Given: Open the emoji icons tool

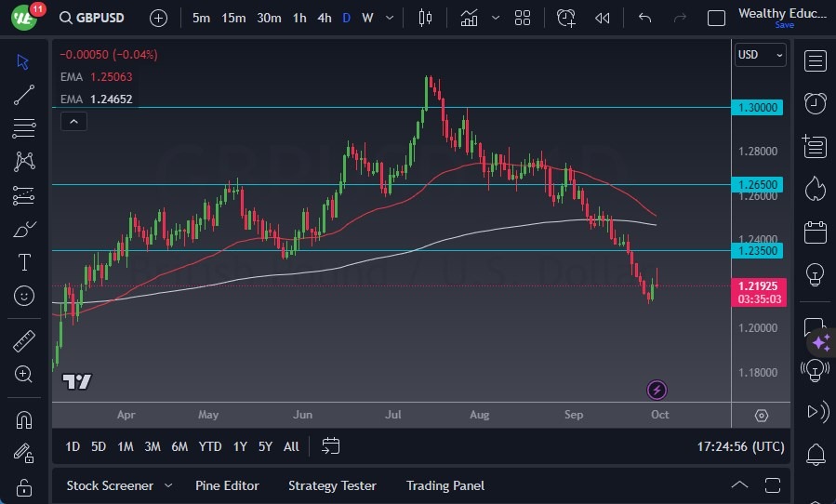Looking at the screenshot, I should [24, 296].
